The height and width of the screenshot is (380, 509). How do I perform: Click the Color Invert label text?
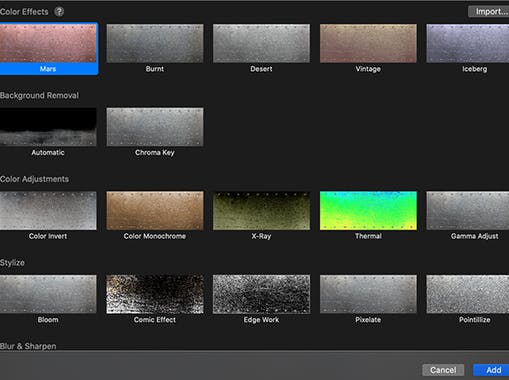(48, 236)
